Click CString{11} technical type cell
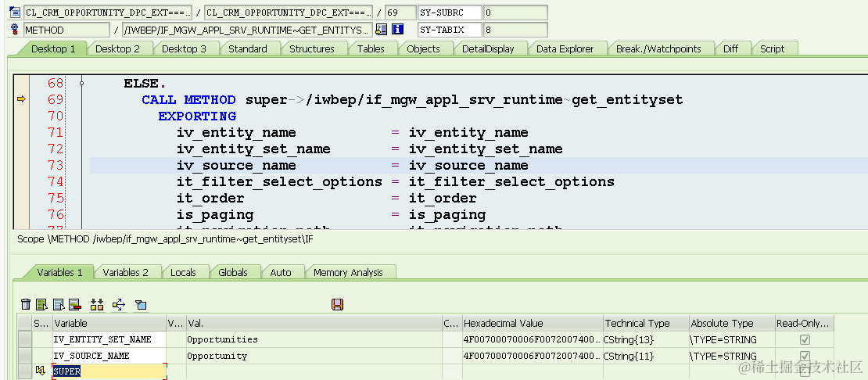This screenshot has width=868, height=380. click(x=645, y=356)
